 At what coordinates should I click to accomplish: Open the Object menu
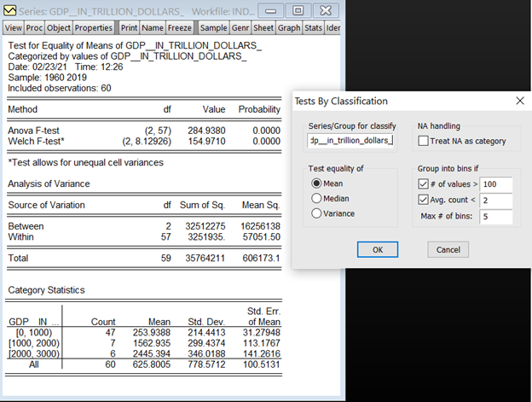pyautogui.click(x=59, y=28)
